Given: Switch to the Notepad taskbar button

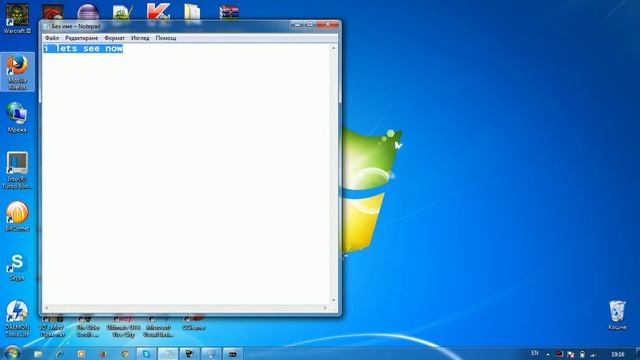Looking at the screenshot, I should pyautogui.click(x=168, y=354).
